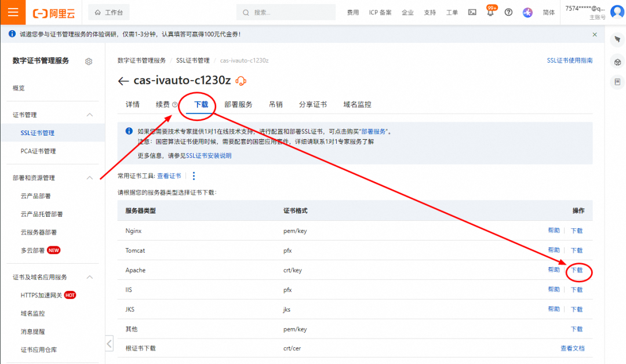Open the help question mark icon
This screenshot has height=364, width=626.
pos(508,12)
